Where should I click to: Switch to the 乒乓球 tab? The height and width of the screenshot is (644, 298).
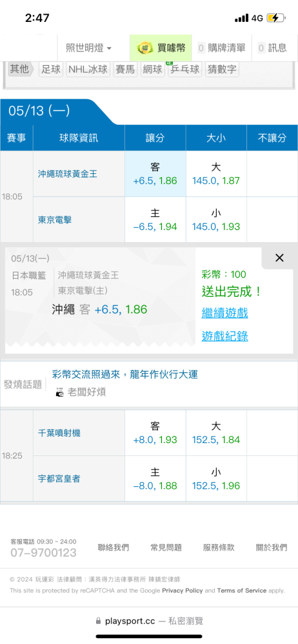click(184, 70)
